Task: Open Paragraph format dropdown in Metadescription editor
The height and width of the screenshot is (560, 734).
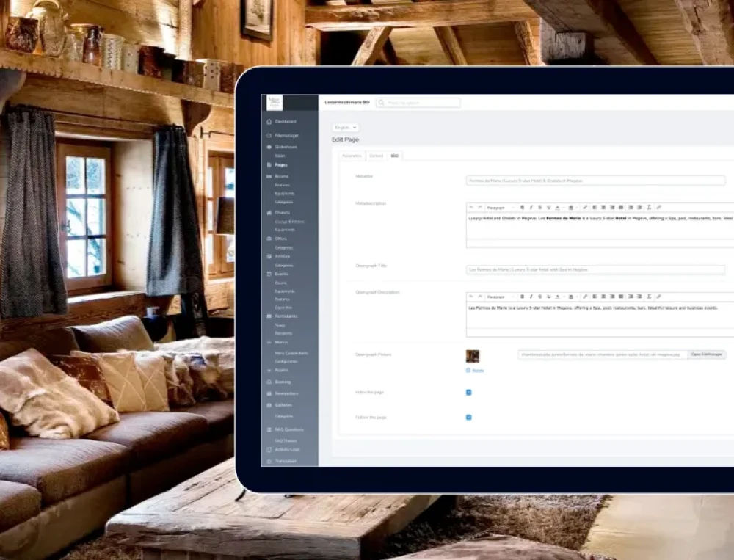Action: pos(500,208)
